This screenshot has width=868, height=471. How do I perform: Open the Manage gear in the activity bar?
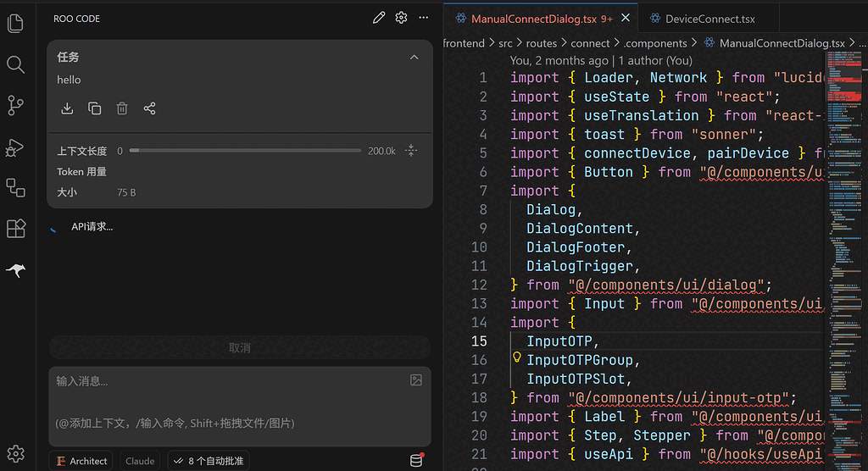[15, 454]
